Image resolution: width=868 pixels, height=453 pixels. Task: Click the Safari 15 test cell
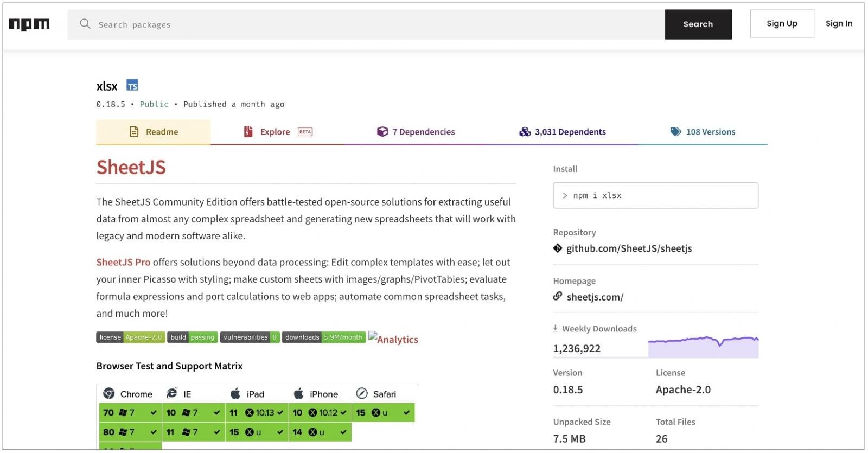click(384, 413)
